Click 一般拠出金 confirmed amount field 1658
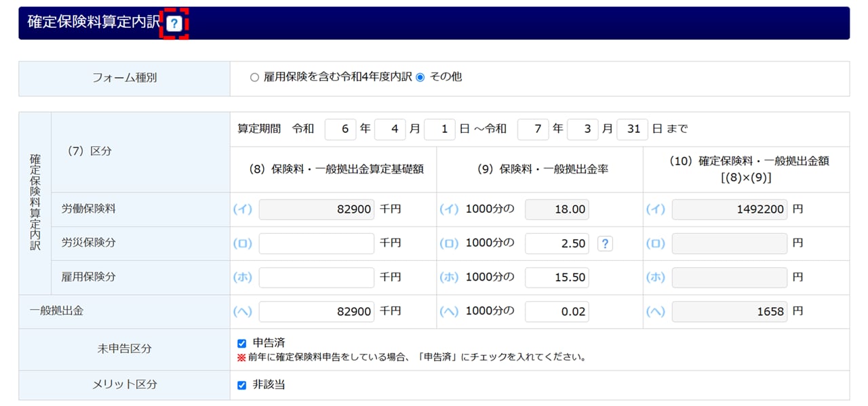Image resolution: width=868 pixels, height=406 pixels. (x=730, y=312)
